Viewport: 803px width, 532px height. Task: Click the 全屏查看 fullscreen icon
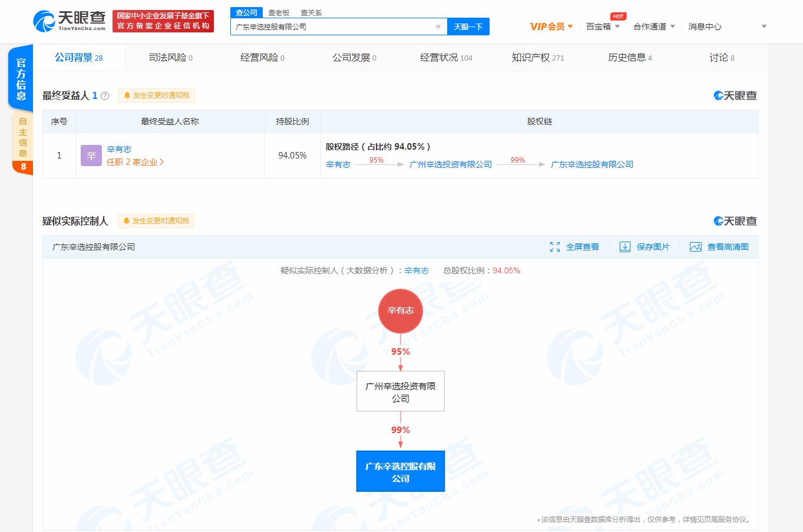point(554,247)
